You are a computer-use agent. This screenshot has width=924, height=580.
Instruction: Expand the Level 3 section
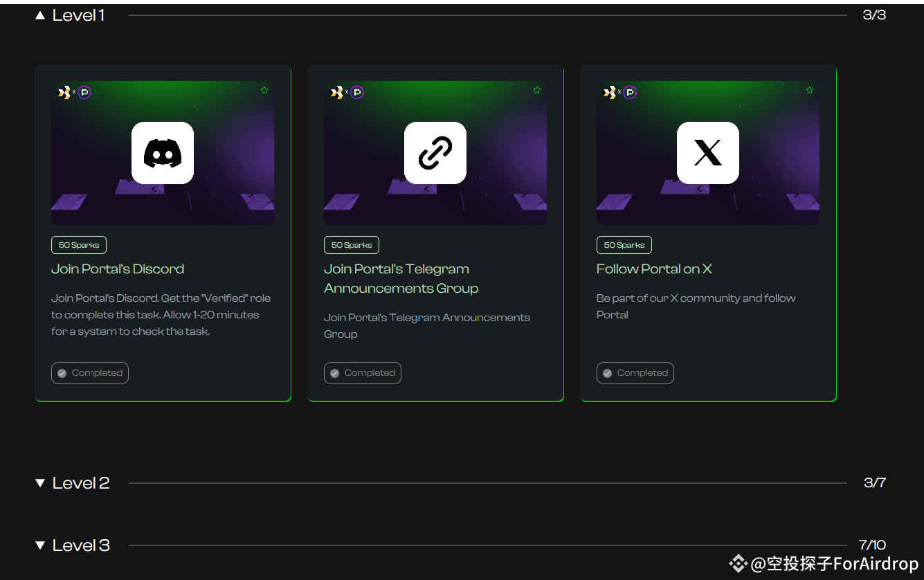pyautogui.click(x=40, y=545)
